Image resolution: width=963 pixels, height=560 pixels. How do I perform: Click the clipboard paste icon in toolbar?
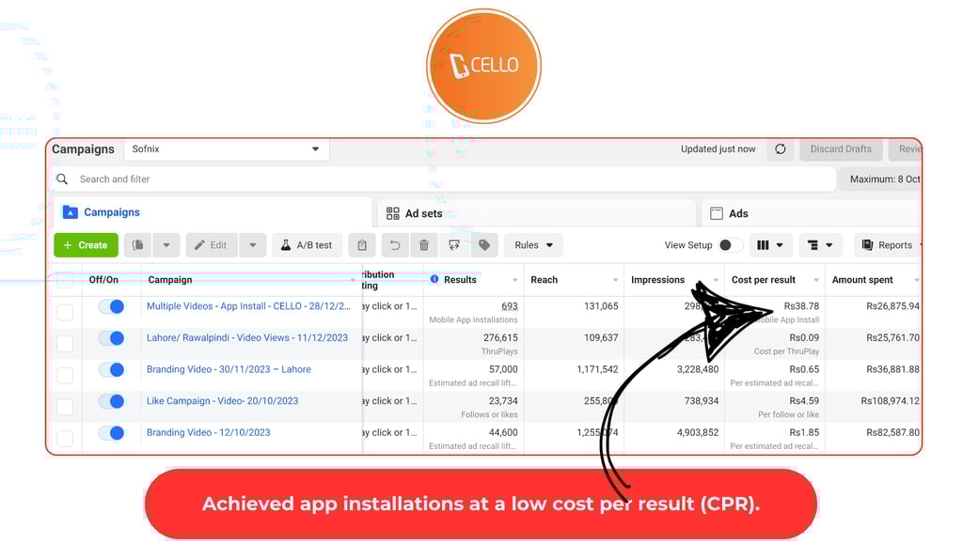click(x=362, y=244)
